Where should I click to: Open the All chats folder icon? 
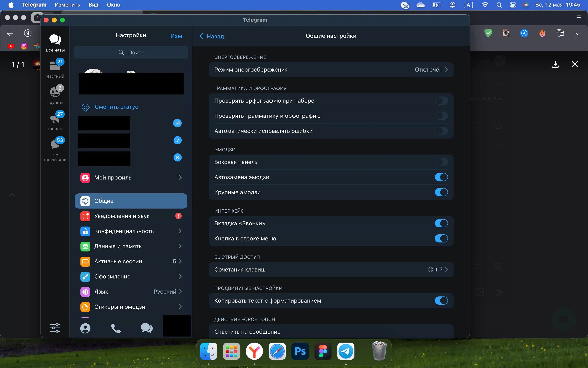tap(55, 40)
